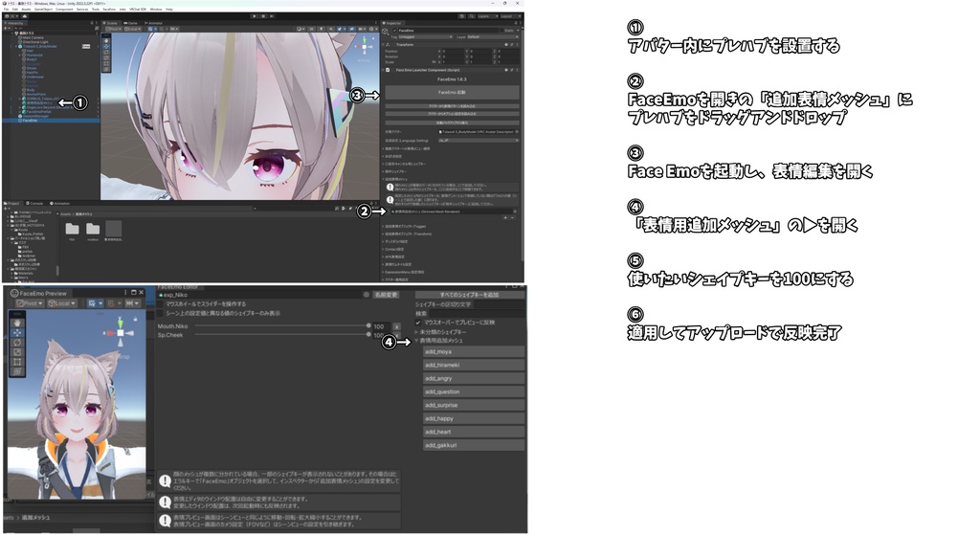The height and width of the screenshot is (535, 980).
Task: Expand Humanoid in the Hierarchy
Action: coord(20,55)
